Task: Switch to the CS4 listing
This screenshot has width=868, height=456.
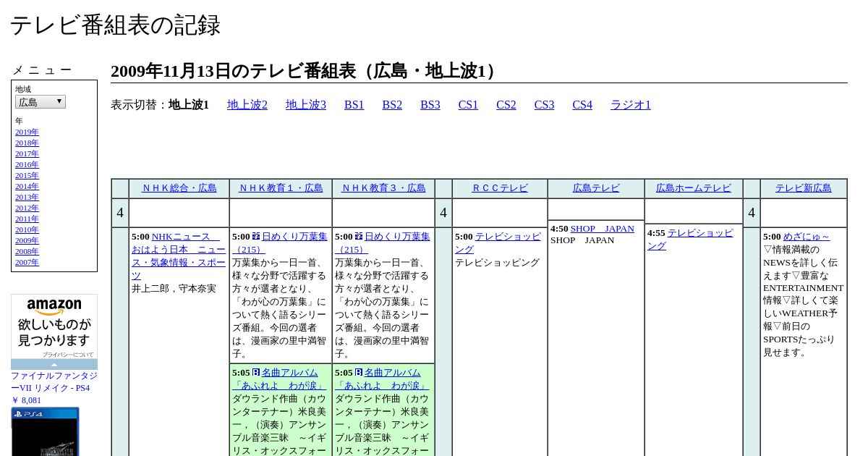Action: pyautogui.click(x=582, y=105)
